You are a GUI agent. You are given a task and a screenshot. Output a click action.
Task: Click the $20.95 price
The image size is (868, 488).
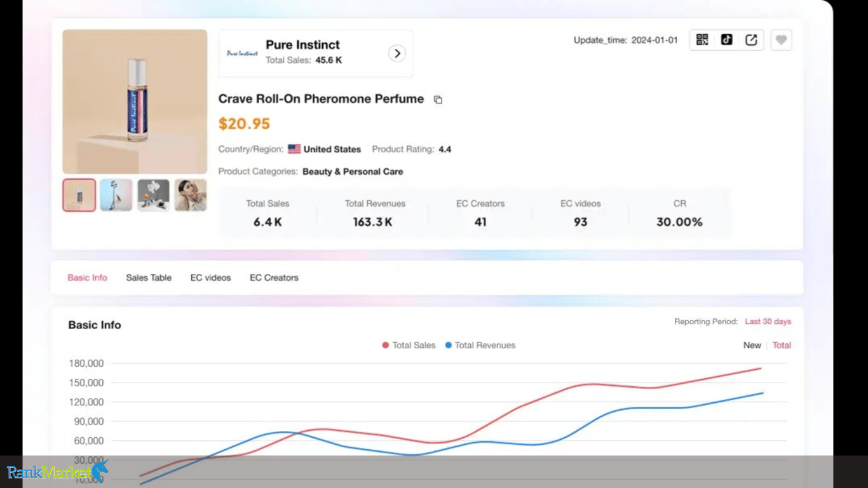244,124
